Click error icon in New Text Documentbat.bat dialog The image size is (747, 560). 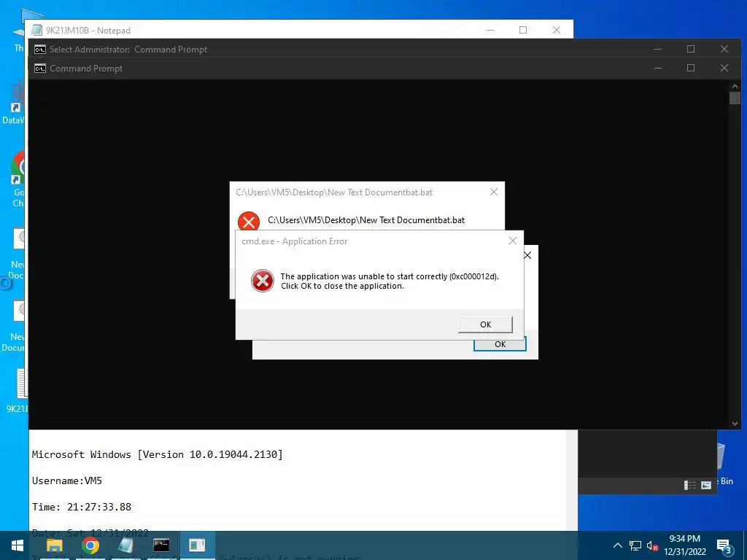tap(249, 222)
